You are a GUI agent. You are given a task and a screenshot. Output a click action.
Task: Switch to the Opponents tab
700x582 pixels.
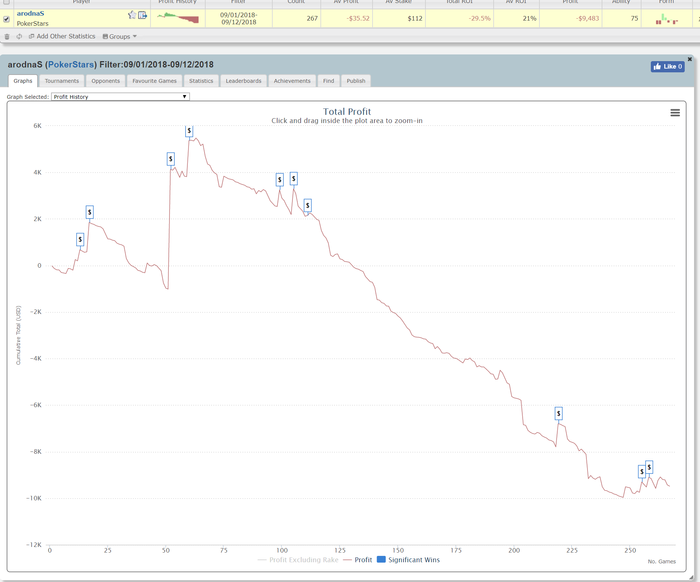pos(106,81)
